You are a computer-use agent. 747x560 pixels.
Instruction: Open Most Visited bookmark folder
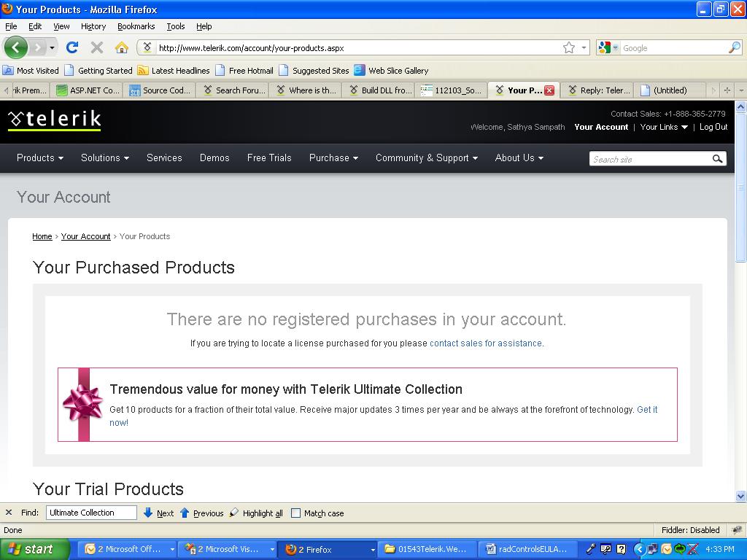pos(31,71)
